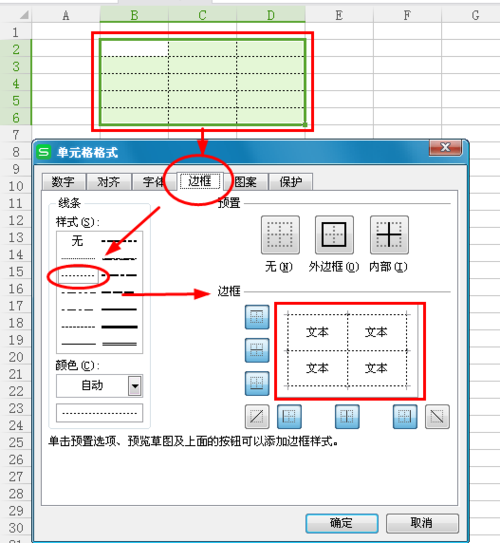
Task: Choose the double line style
Action: (x=119, y=344)
